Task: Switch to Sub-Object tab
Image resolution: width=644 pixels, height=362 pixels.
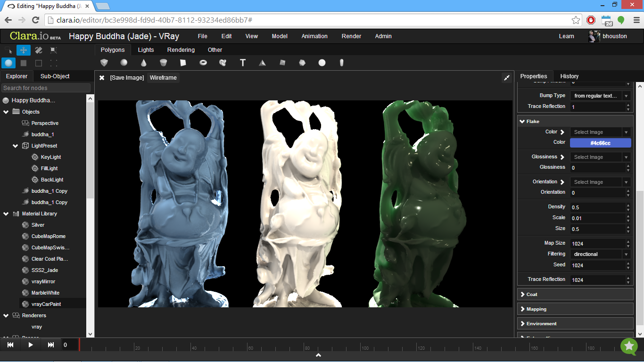Action: coord(55,76)
